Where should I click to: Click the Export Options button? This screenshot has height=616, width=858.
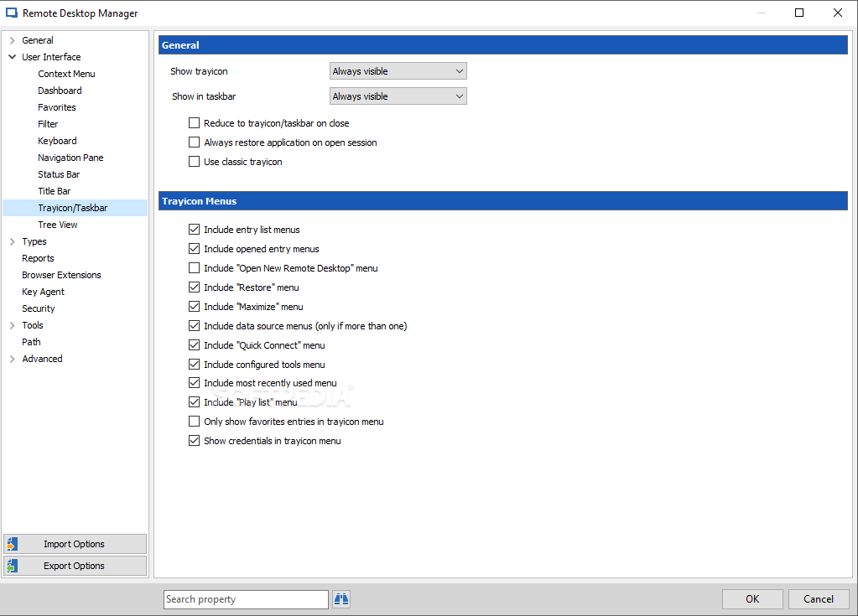tap(75, 566)
